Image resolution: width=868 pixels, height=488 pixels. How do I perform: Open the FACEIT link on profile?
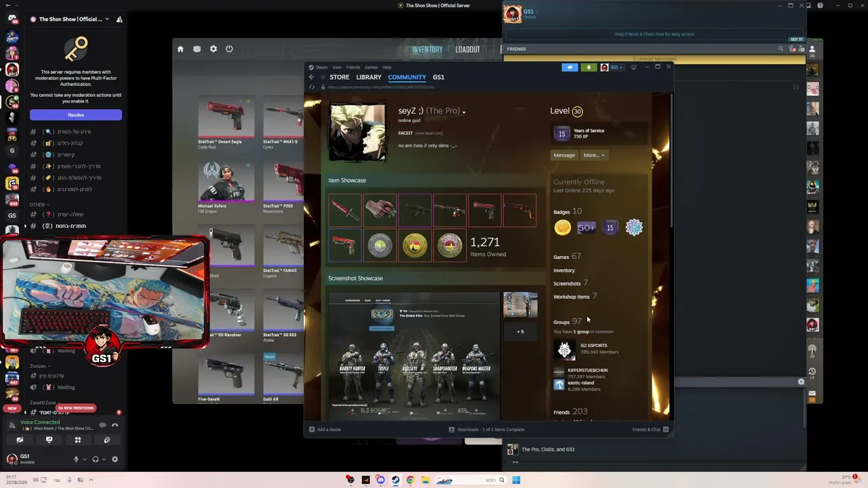click(406, 134)
